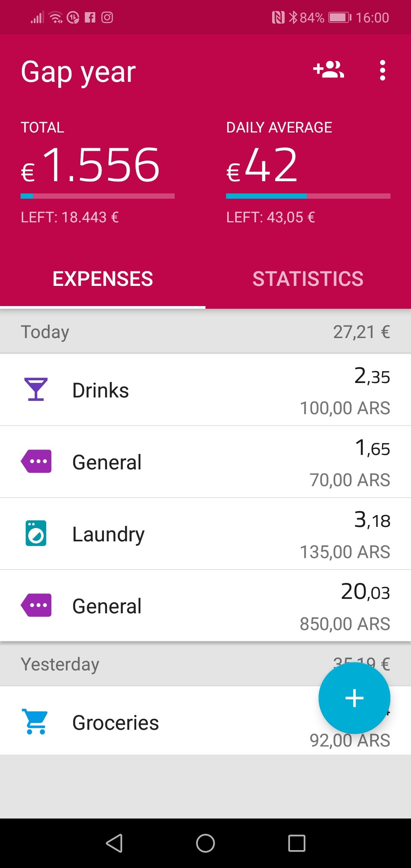Tap the Yesterday section header

205,664
